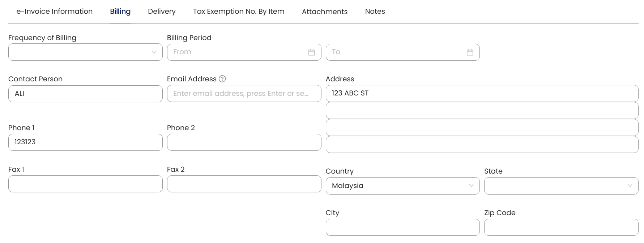Image resolution: width=644 pixels, height=243 pixels.
Task: Click the Contact Person field
Action: [85, 94]
